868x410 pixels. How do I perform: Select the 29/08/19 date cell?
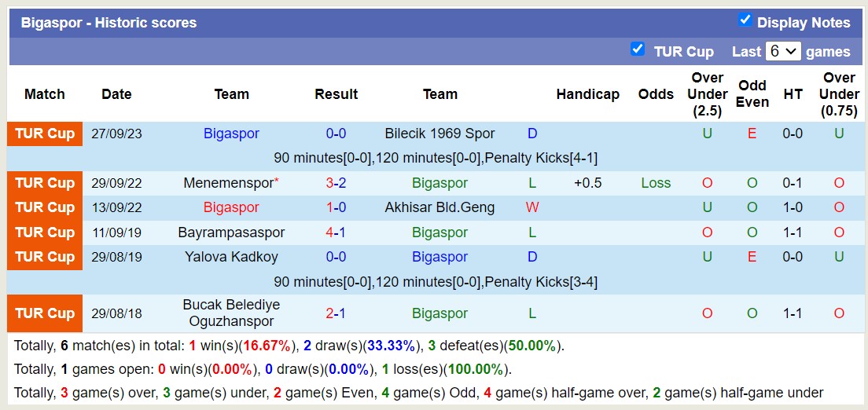click(117, 257)
